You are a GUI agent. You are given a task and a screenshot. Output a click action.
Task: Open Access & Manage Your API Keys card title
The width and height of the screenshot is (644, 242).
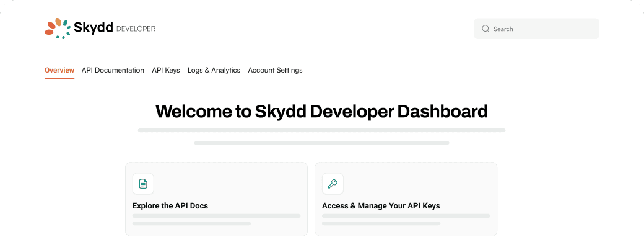(x=381, y=206)
